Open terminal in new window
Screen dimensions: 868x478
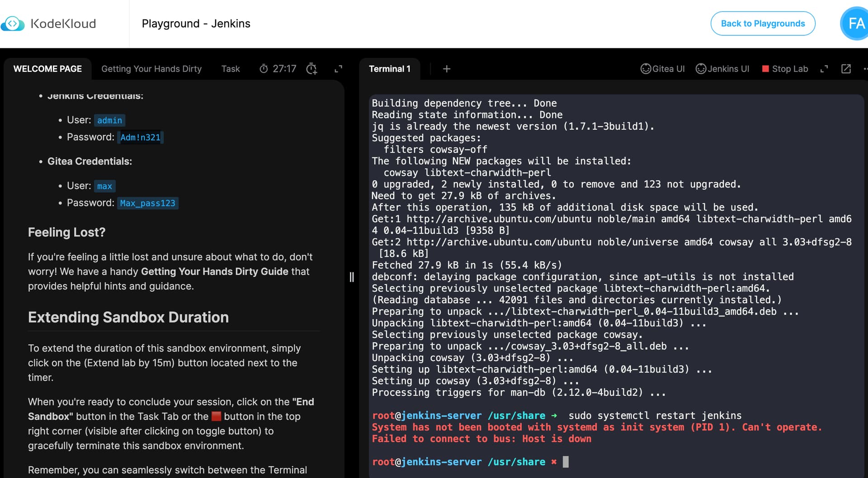tap(846, 69)
